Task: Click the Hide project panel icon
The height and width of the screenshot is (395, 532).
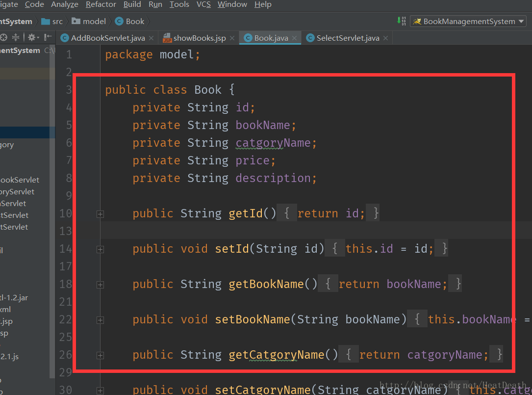Action: (48, 37)
